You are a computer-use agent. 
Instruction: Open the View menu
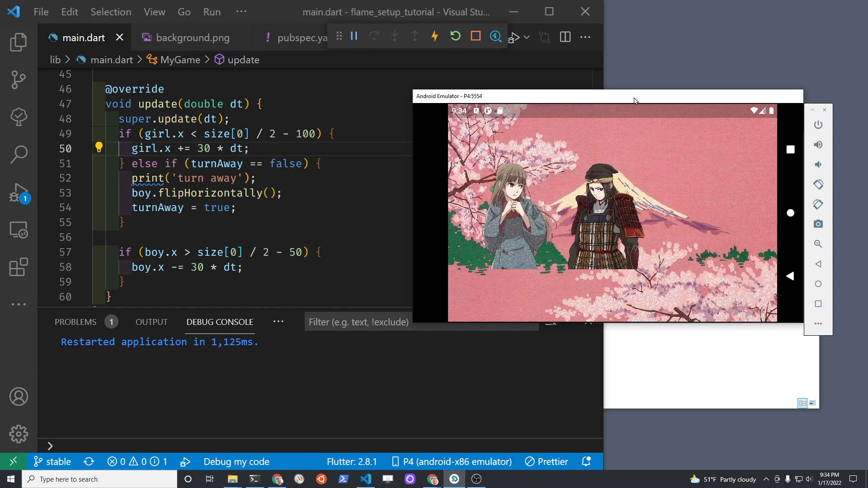(155, 12)
